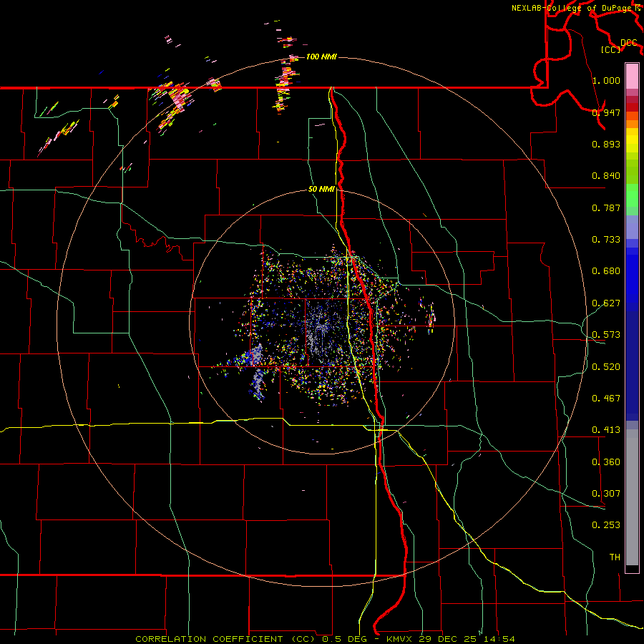Viewport: 644px width, 644px height.
Task: Pick the bright green band of the color bar
Action: coord(632,195)
